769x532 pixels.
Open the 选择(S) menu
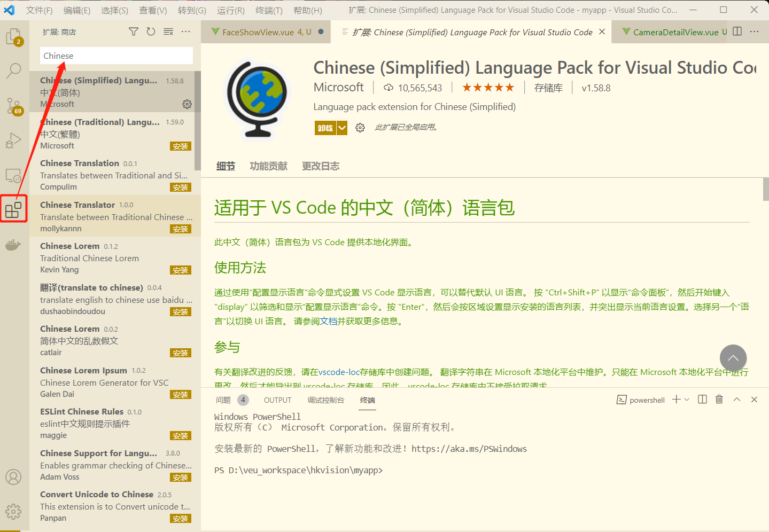click(115, 10)
